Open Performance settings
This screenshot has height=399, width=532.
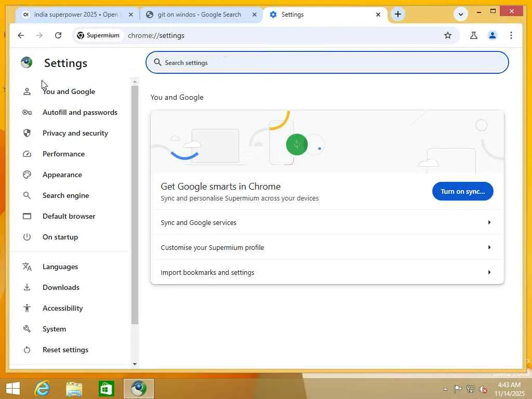[x=63, y=154]
